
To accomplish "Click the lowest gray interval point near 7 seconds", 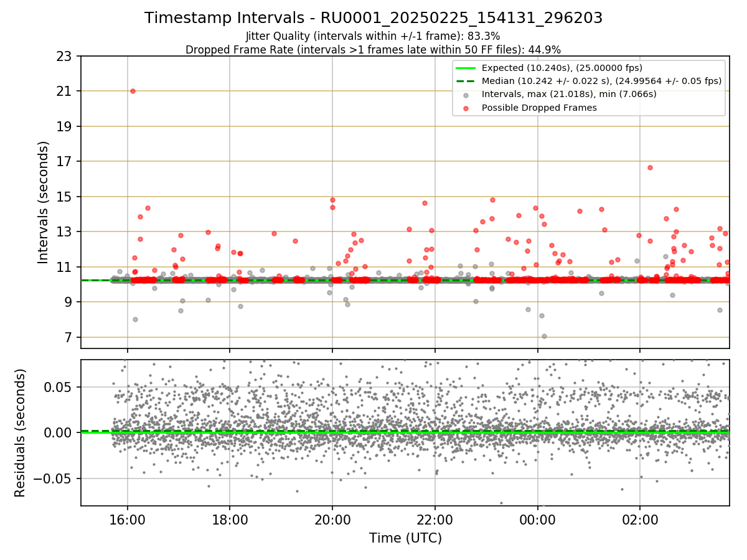I will point(544,337).
